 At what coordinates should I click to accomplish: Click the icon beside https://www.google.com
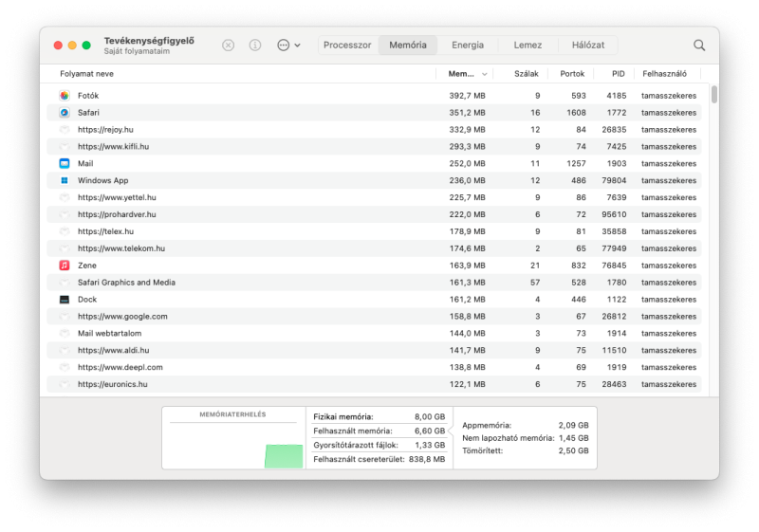pos(65,317)
